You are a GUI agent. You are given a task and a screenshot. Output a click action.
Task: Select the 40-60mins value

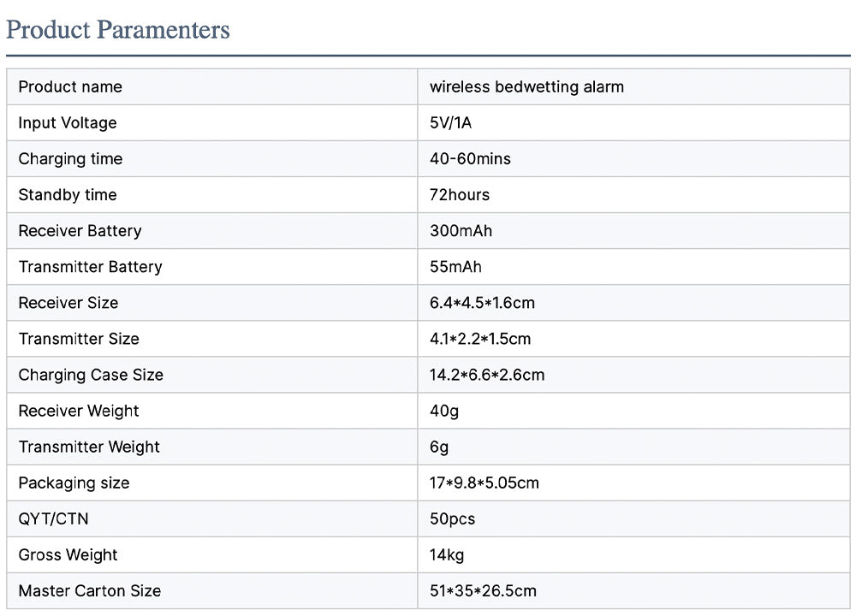pos(470,159)
